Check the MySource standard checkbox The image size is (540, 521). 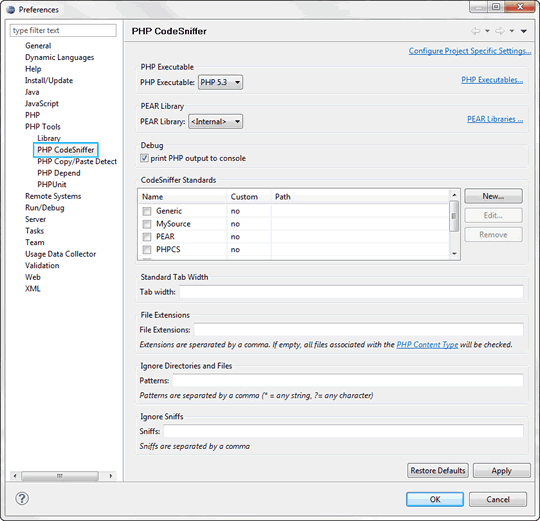pos(147,224)
